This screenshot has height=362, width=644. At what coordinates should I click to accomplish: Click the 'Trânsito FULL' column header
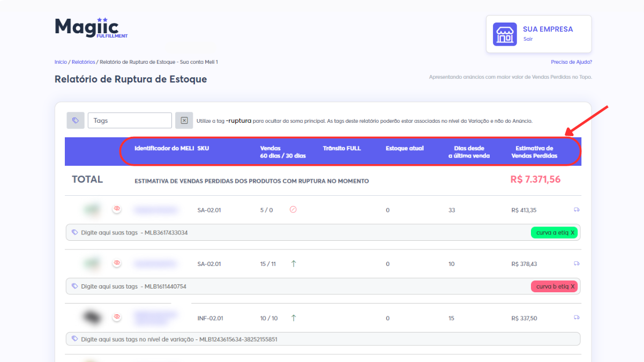[342, 148]
